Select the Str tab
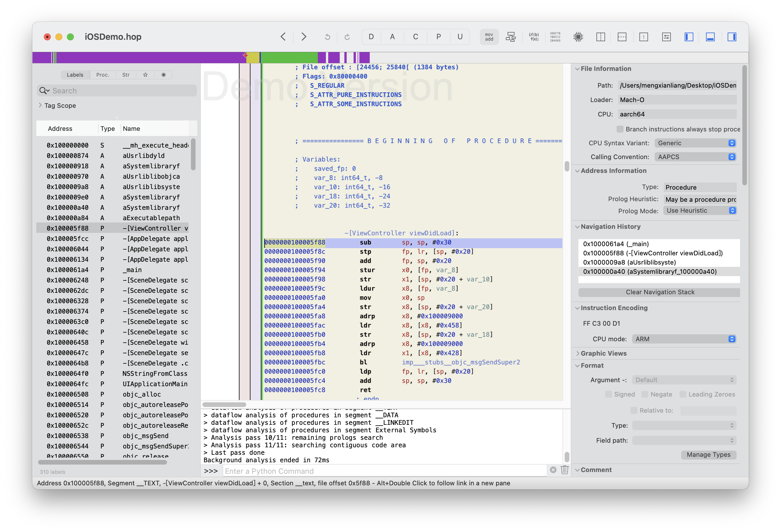Screen dimensions: 781x532 point(126,75)
